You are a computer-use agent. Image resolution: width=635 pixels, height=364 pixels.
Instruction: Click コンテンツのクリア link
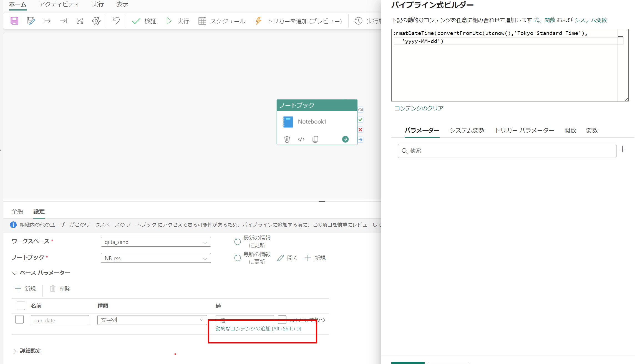coord(419,108)
